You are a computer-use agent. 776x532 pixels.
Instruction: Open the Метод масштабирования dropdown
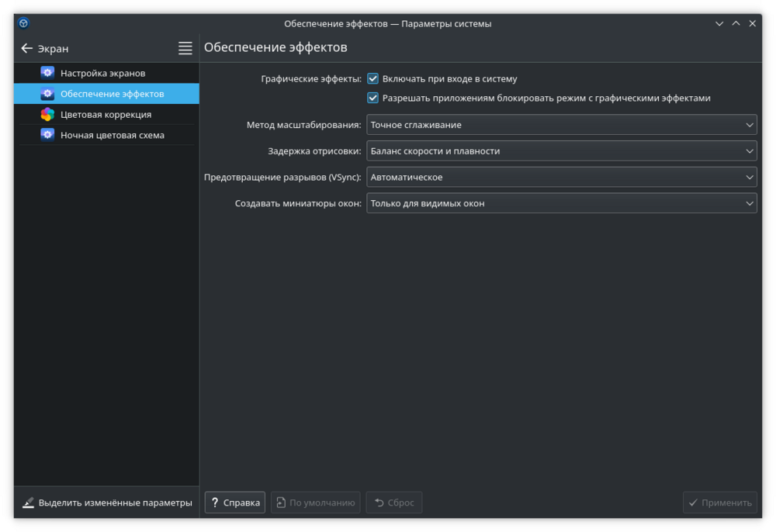point(562,125)
